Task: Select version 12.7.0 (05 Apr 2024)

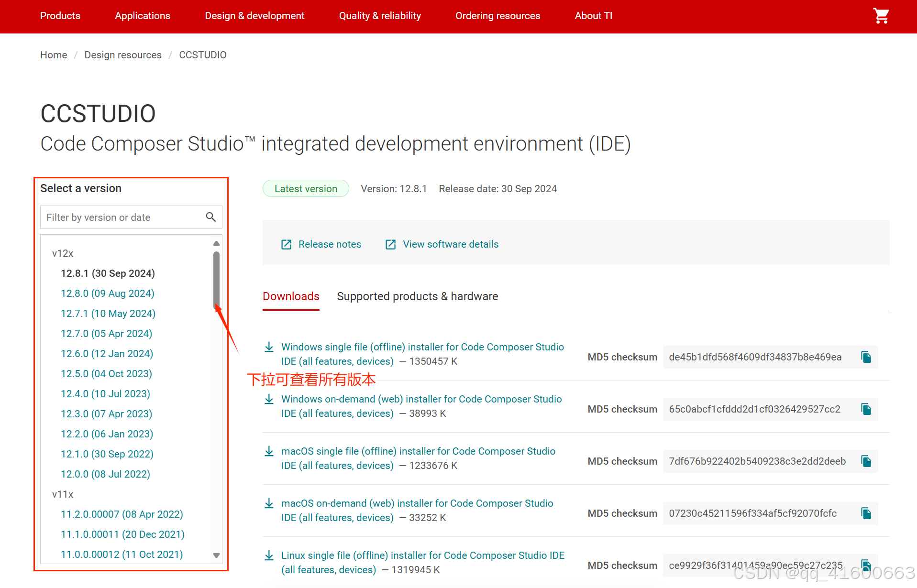Action: click(x=106, y=334)
